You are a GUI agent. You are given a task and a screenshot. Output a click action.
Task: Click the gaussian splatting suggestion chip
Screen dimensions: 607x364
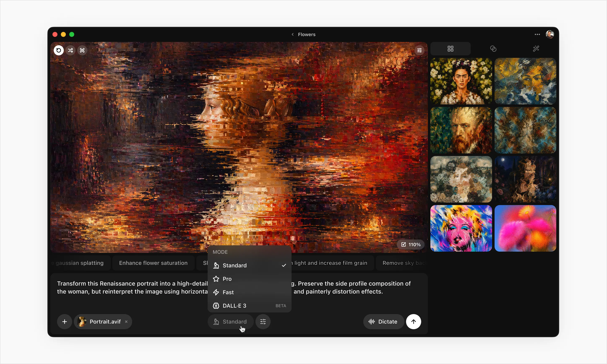(80, 263)
